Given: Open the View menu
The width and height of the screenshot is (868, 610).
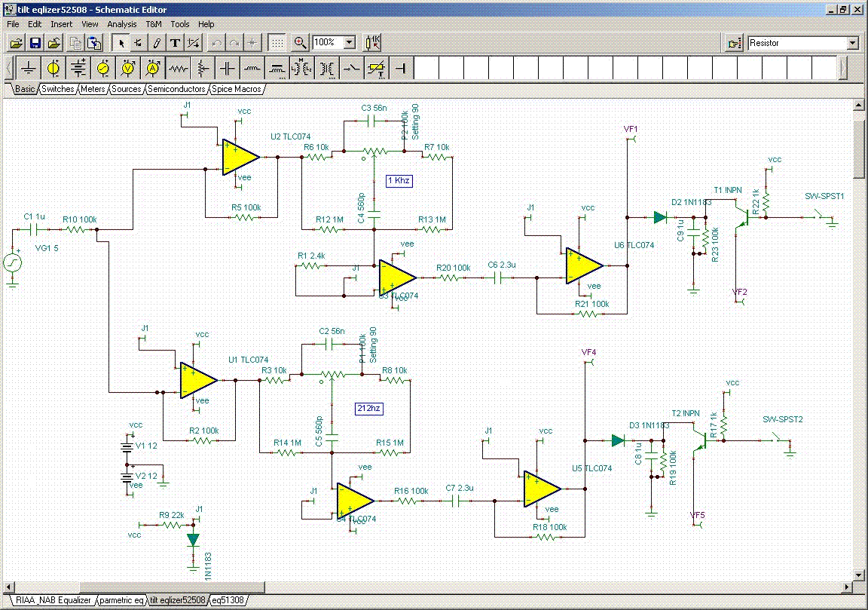Looking at the screenshot, I should click(x=90, y=24).
